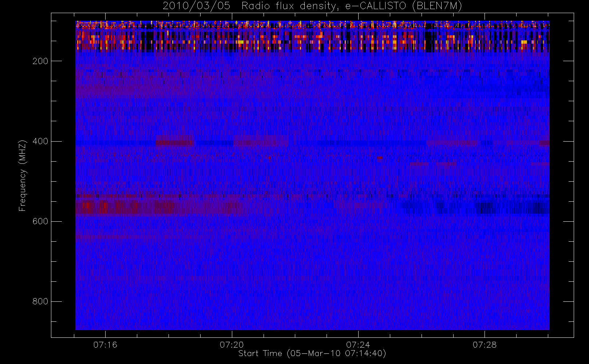The image size is (589, 364).
Task: Click the '07:28' time tick label
Action: click(485, 345)
